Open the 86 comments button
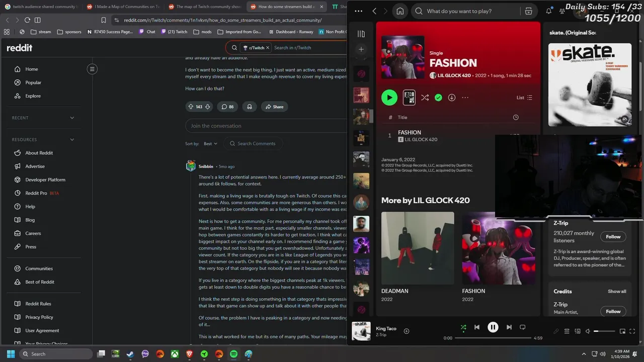This screenshot has width=644, height=362. tap(227, 107)
